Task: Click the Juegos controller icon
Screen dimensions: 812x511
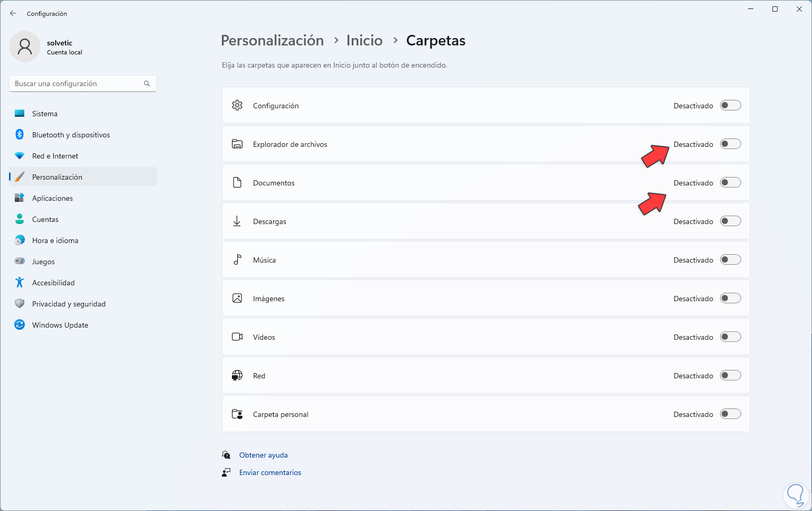Action: point(20,262)
